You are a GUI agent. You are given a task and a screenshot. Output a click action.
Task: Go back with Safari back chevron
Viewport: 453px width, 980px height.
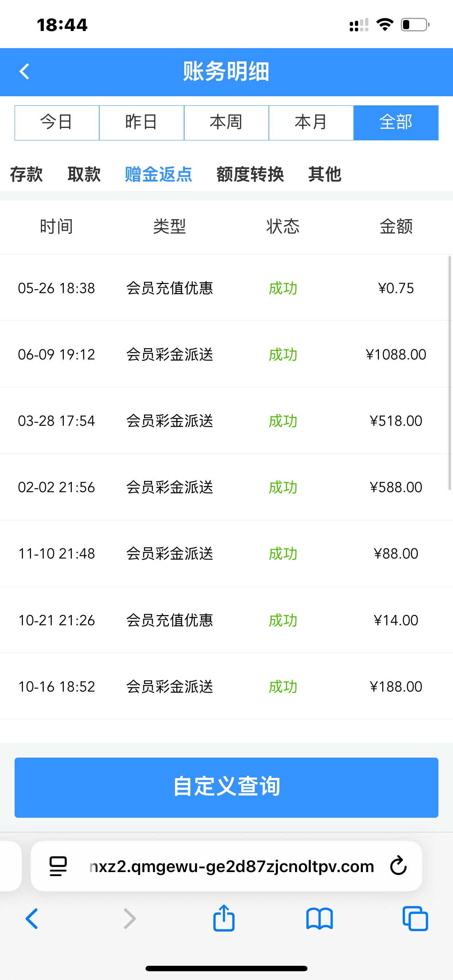(32, 919)
